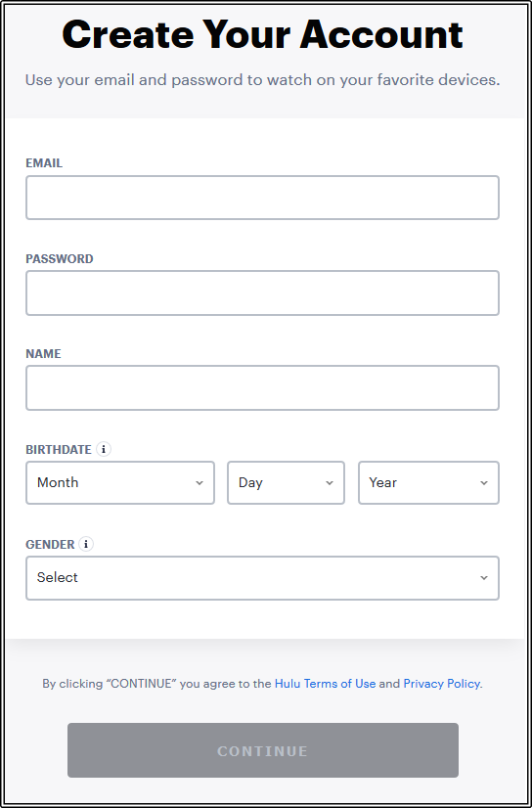The width and height of the screenshot is (532, 808).
Task: Click the NAME field label
Action: 43,354
